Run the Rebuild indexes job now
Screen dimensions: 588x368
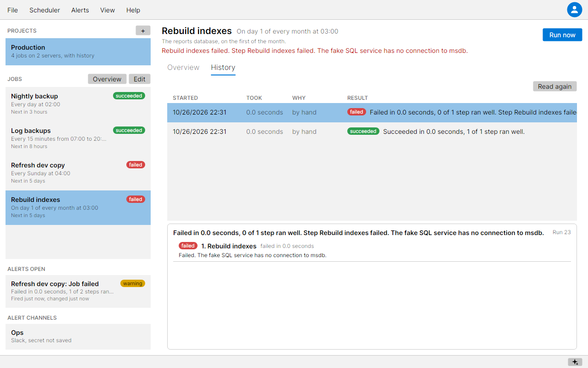click(562, 35)
